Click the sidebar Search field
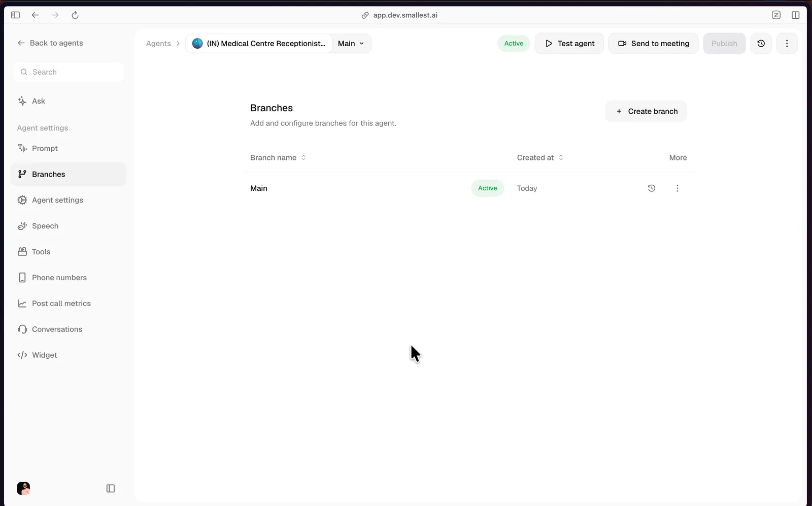The height and width of the screenshot is (506, 812). [x=69, y=72]
